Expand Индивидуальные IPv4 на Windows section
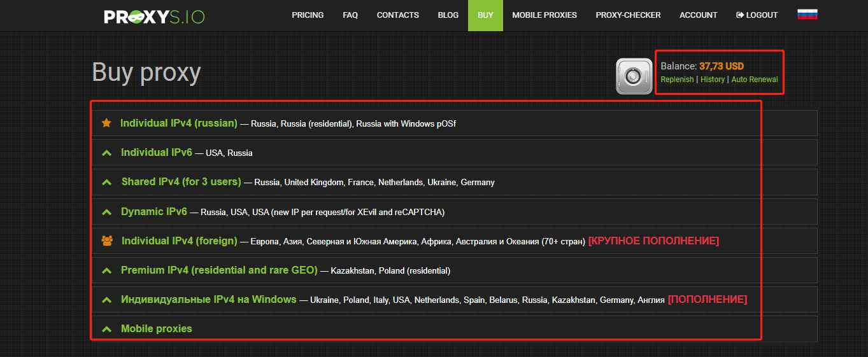 pyautogui.click(x=208, y=300)
